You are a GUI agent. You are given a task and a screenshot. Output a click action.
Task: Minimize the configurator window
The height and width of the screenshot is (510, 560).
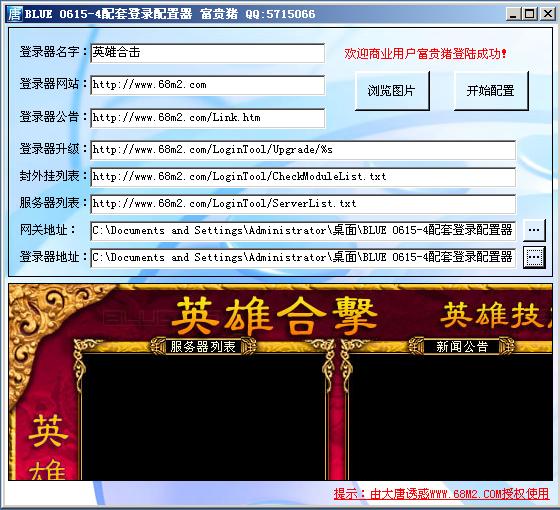tap(514, 14)
